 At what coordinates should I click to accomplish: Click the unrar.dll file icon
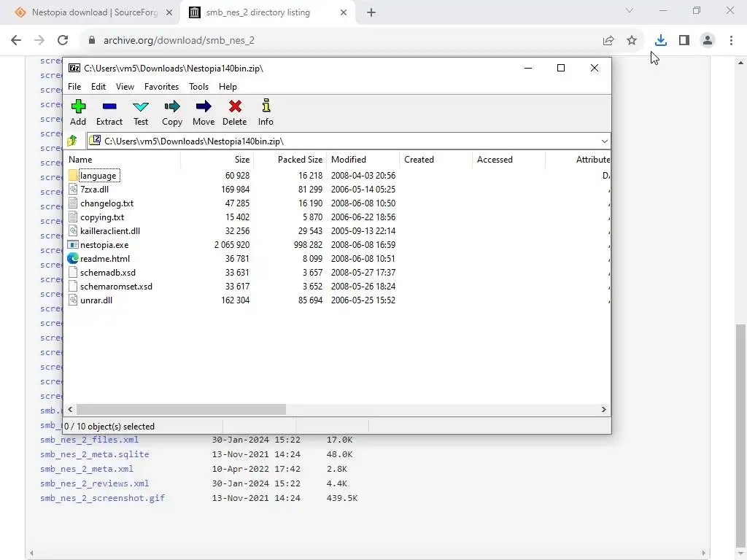[73, 300]
